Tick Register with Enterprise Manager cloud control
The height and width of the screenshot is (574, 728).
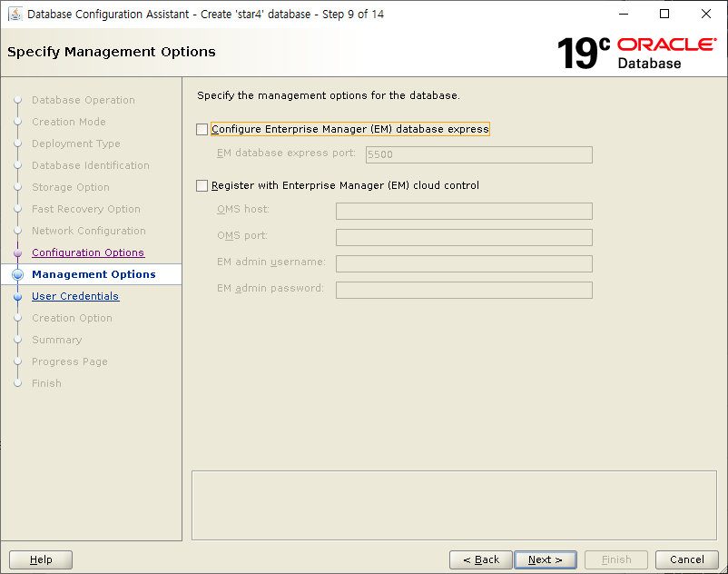click(202, 186)
